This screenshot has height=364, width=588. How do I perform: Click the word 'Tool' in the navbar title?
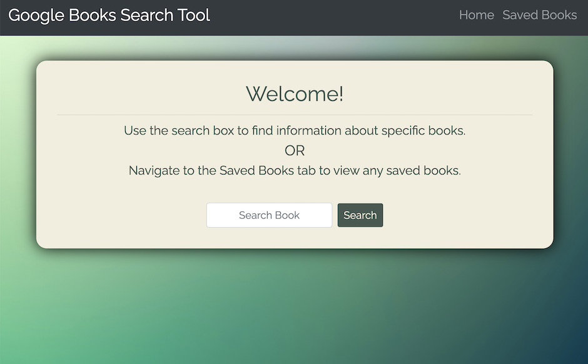[193, 15]
